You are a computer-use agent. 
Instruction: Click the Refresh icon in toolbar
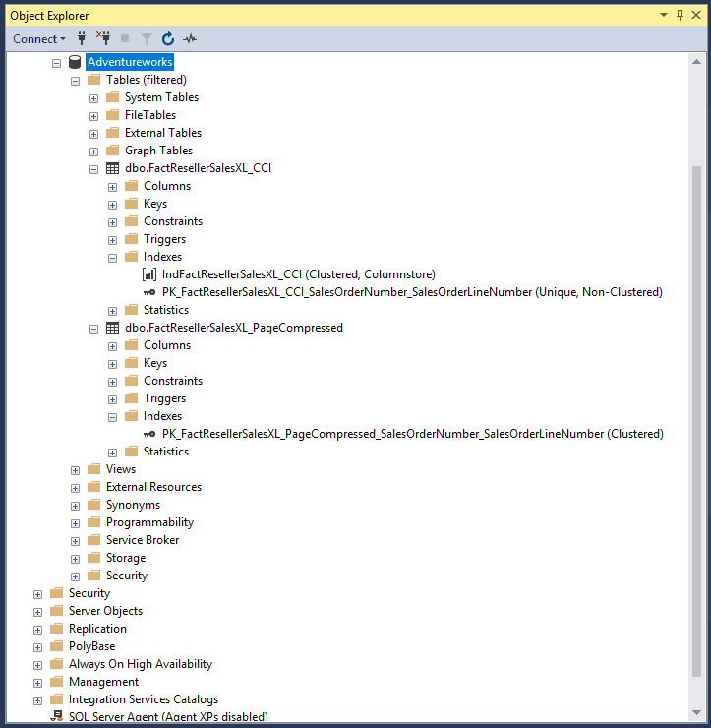[168, 39]
